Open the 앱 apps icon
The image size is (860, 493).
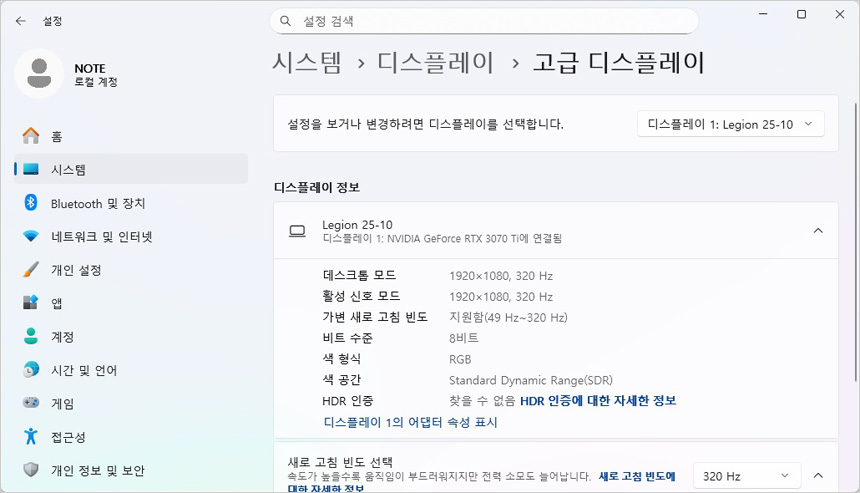[x=31, y=303]
